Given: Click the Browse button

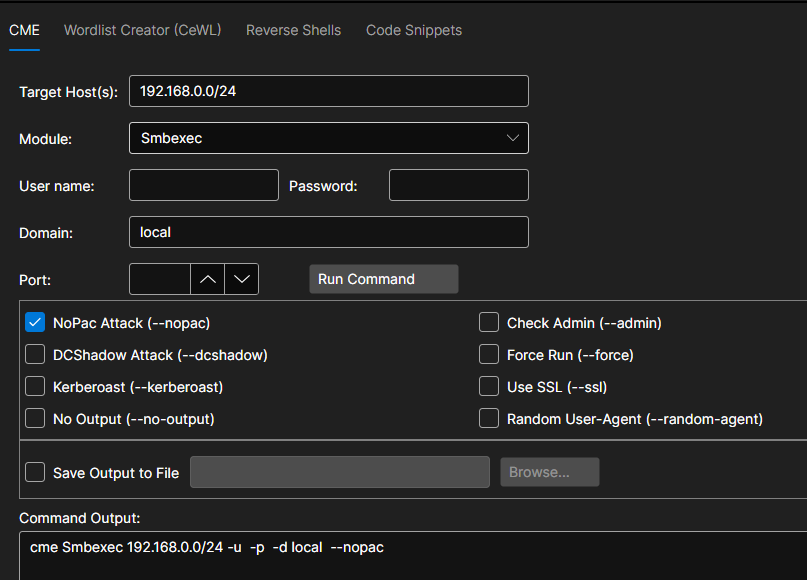Looking at the screenshot, I should 549,472.
